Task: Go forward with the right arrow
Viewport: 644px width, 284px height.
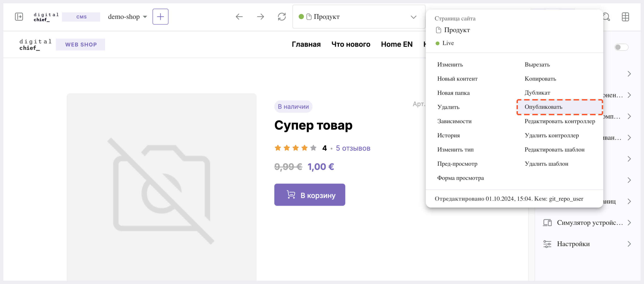Action: point(261,17)
